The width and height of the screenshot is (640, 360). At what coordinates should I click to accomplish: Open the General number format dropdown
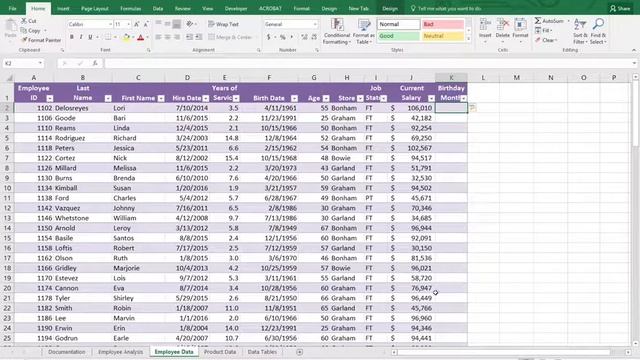315,24
